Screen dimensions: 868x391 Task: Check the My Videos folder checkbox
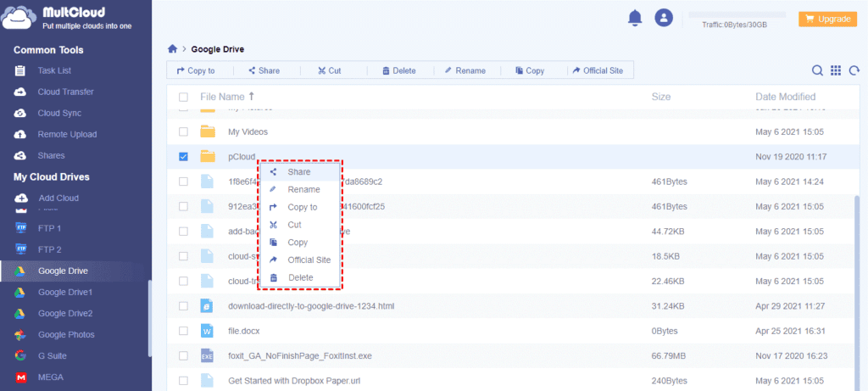183,131
